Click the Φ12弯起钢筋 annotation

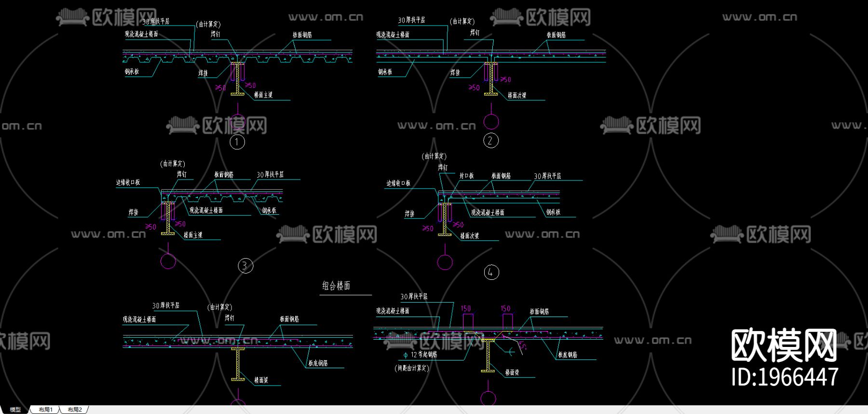(x=420, y=355)
